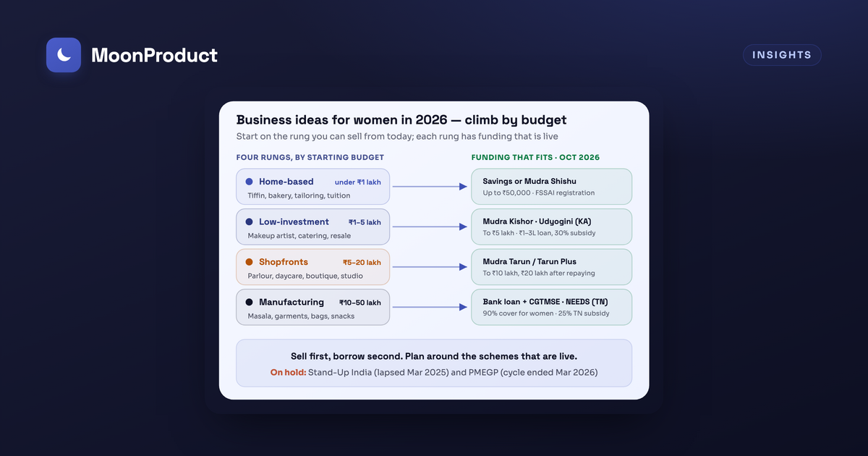Screen dimensions: 868x456
Task: Click the "FOUR RUNGS, BY STARTING BUDGET" column heading
Action: tap(310, 157)
